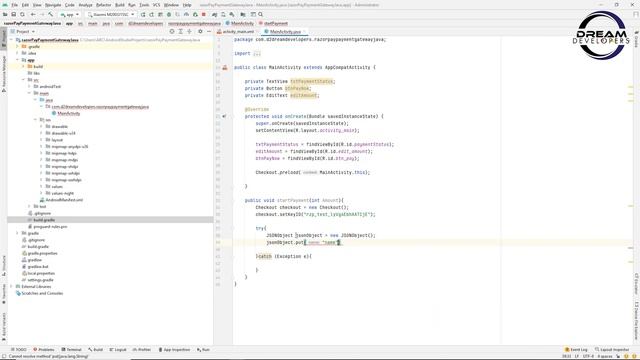Screen dimensions: 640x360
Task: Open the Tools menu
Action: [x=144, y=5]
